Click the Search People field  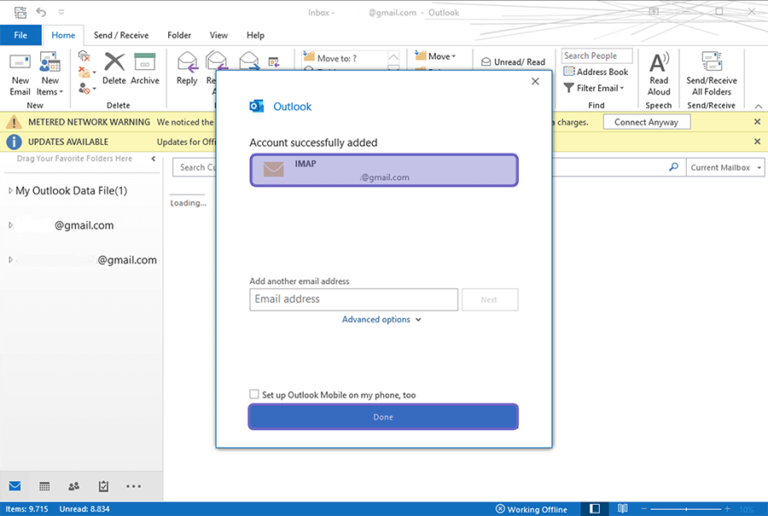point(597,56)
